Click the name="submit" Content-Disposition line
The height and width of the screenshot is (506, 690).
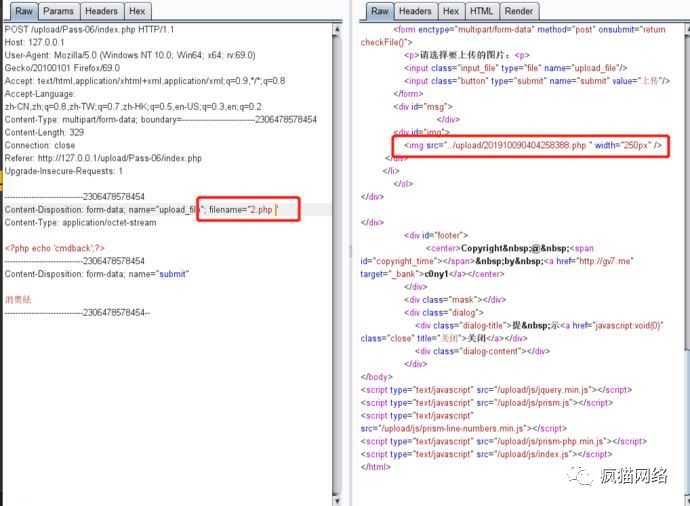96,274
